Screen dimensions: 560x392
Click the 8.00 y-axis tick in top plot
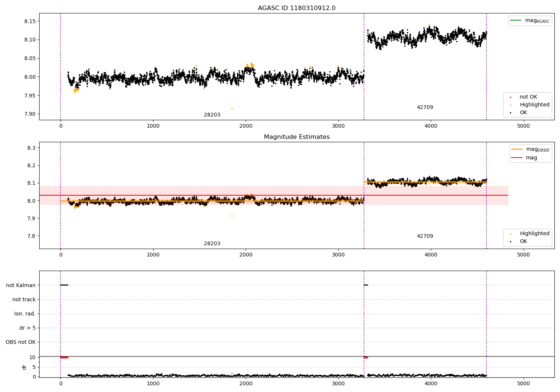pyautogui.click(x=30, y=77)
